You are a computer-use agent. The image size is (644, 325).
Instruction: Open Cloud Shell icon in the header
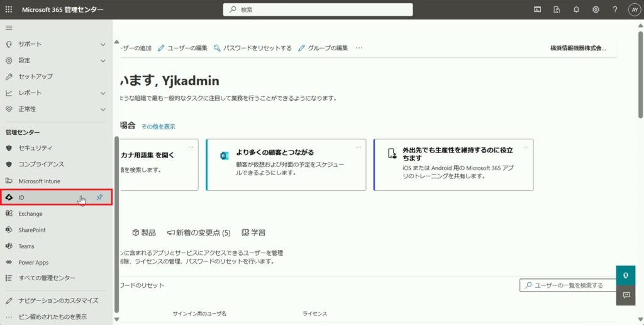537,10
